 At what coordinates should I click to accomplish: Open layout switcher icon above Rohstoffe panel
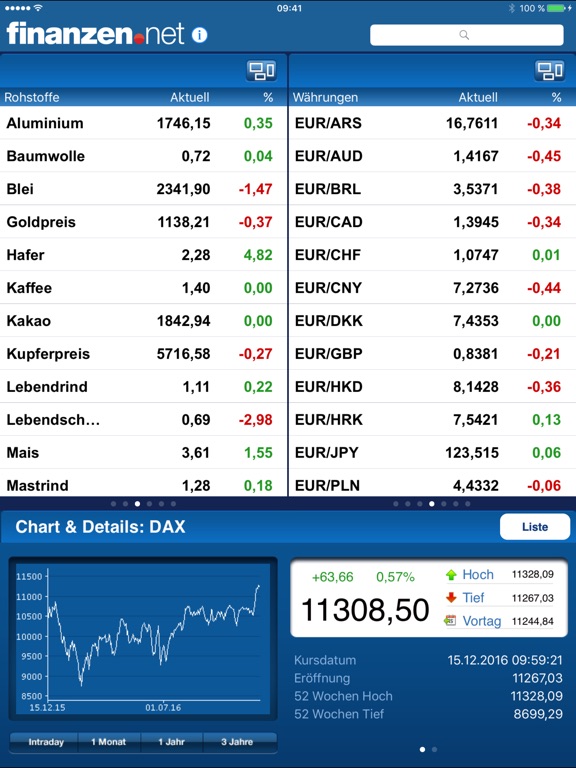point(261,71)
